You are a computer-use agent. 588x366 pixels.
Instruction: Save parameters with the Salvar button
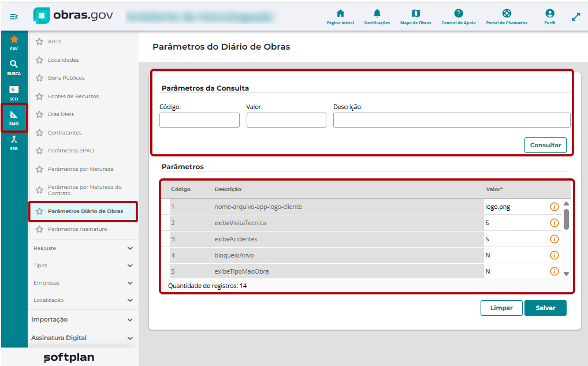(x=545, y=308)
